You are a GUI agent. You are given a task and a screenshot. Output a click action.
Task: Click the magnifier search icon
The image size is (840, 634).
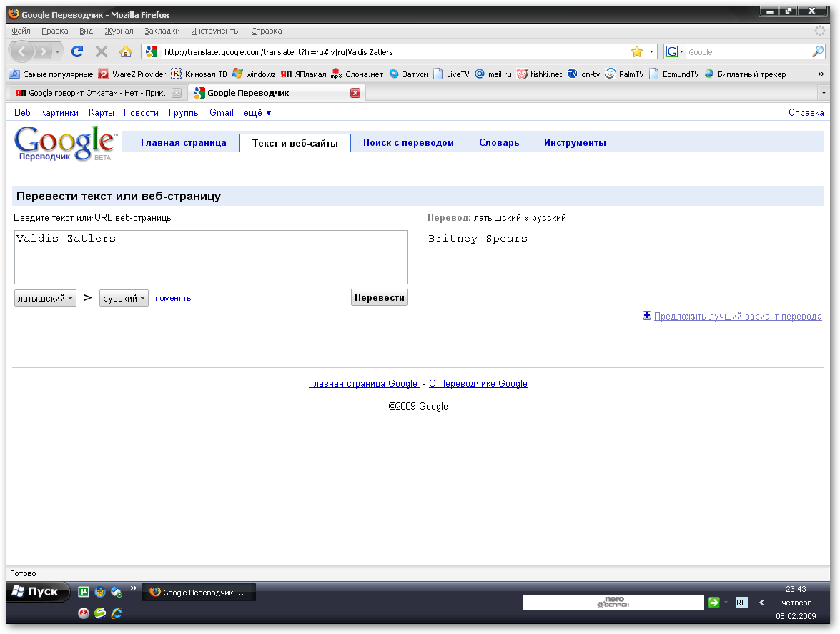point(818,52)
